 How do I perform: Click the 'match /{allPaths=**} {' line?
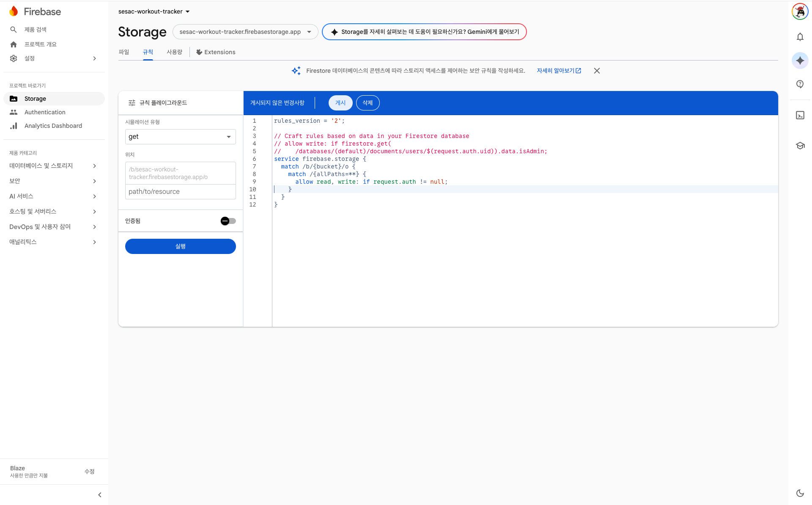tap(327, 174)
